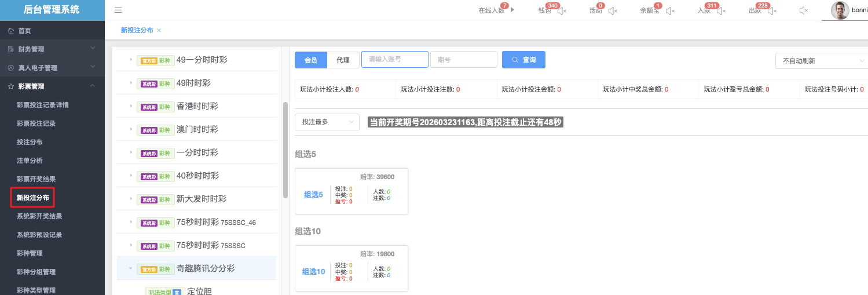Image resolution: width=868 pixels, height=295 pixels.
Task: Click the 组选5 bet card link
Action: pos(313,195)
